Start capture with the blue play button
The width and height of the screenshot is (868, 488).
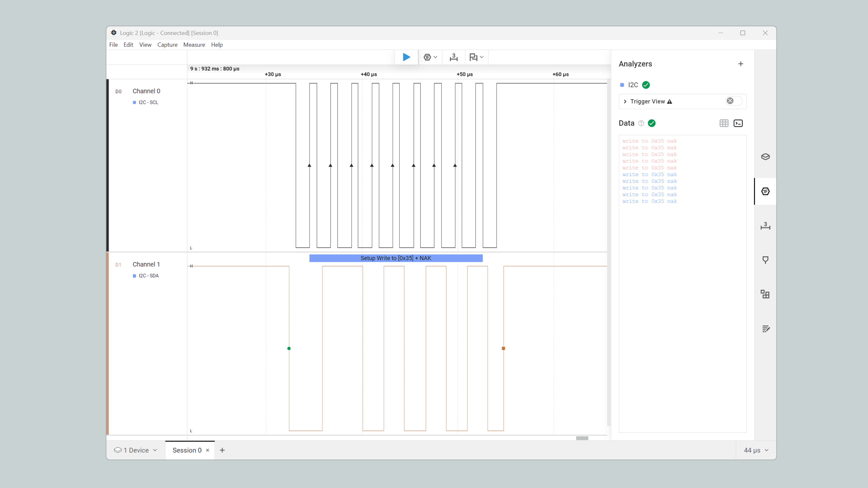pyautogui.click(x=406, y=57)
